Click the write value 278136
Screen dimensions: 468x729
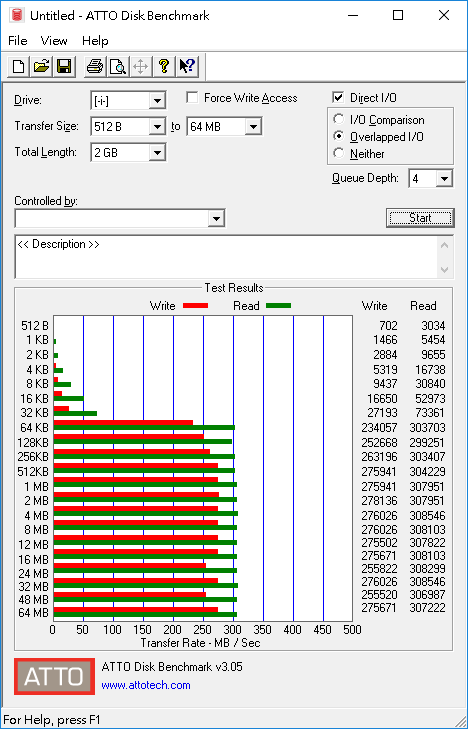coord(379,501)
